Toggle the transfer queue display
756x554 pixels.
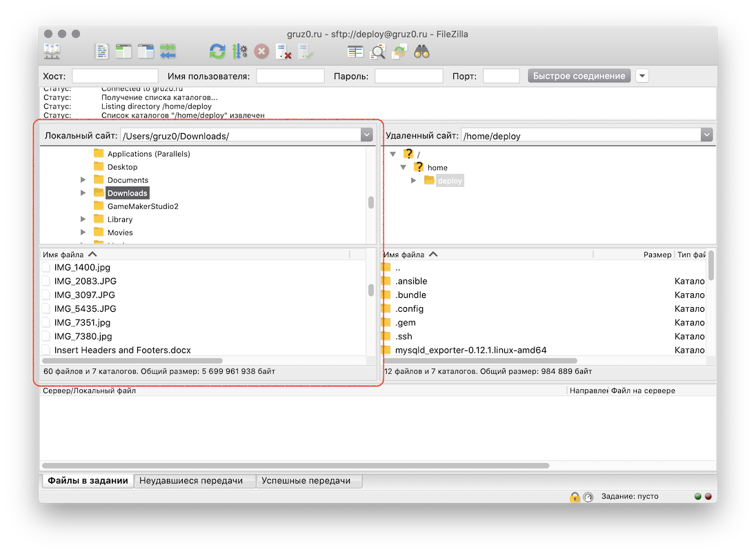pyautogui.click(x=168, y=51)
